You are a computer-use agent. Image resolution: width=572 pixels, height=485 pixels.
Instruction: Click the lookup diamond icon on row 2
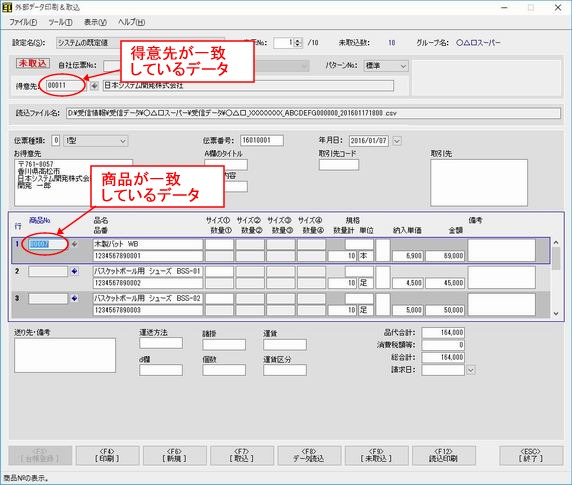click(x=74, y=271)
